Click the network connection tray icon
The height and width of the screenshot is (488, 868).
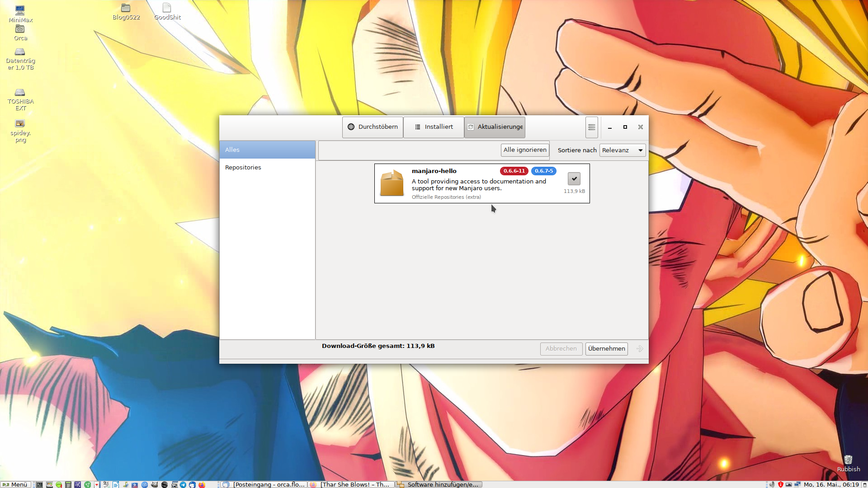(x=797, y=484)
